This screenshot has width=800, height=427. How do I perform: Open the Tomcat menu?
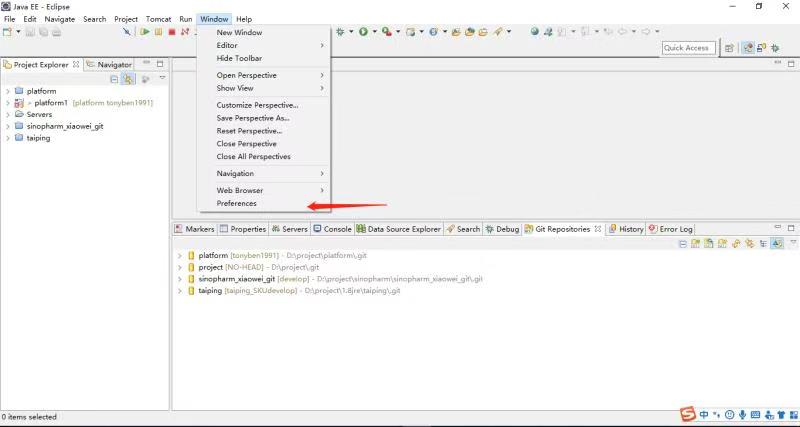[x=158, y=19]
